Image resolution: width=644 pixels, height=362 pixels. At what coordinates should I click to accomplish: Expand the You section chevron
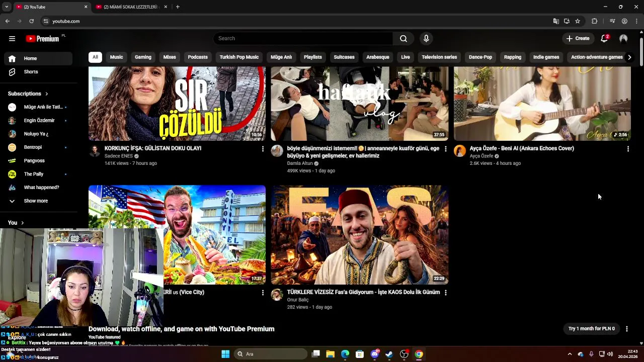[x=22, y=223]
